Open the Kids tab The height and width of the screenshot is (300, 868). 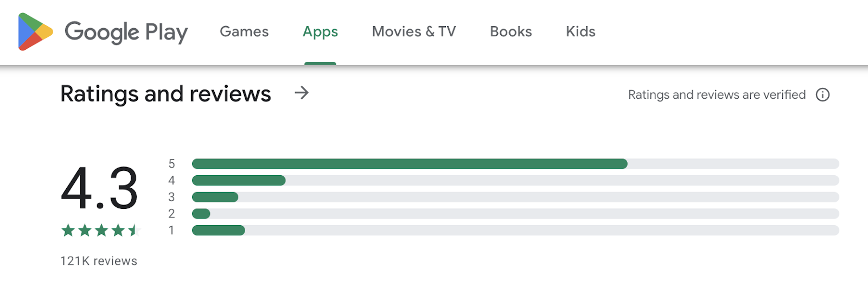click(x=580, y=32)
